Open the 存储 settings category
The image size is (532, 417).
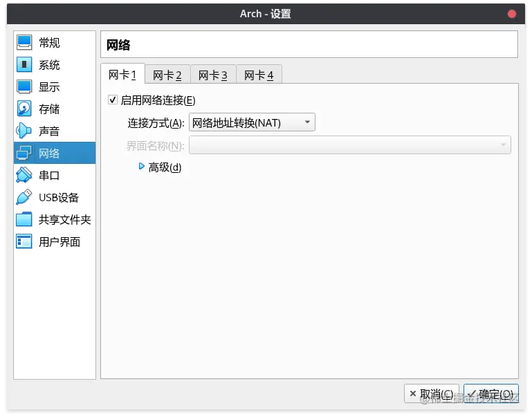click(55, 109)
